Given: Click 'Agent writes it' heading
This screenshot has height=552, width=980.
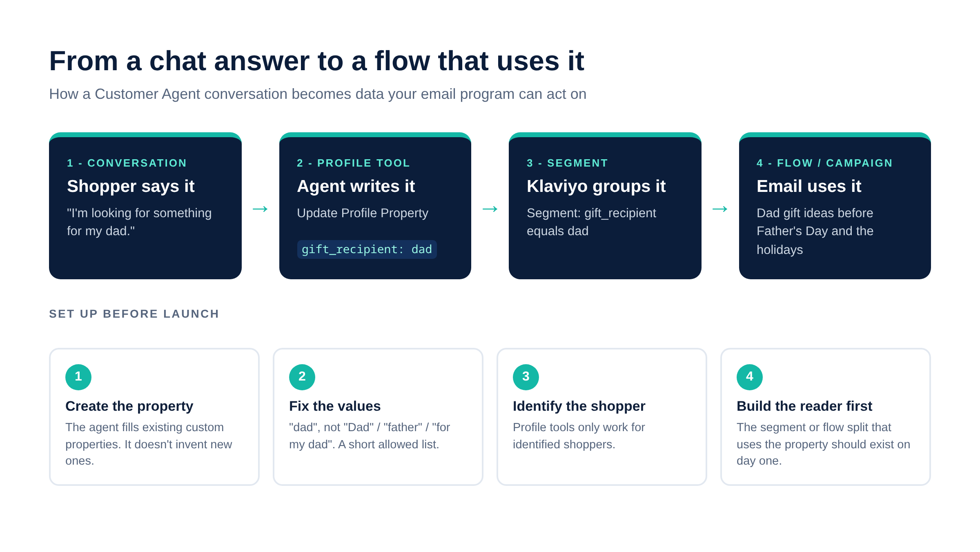Looking at the screenshot, I should [356, 186].
